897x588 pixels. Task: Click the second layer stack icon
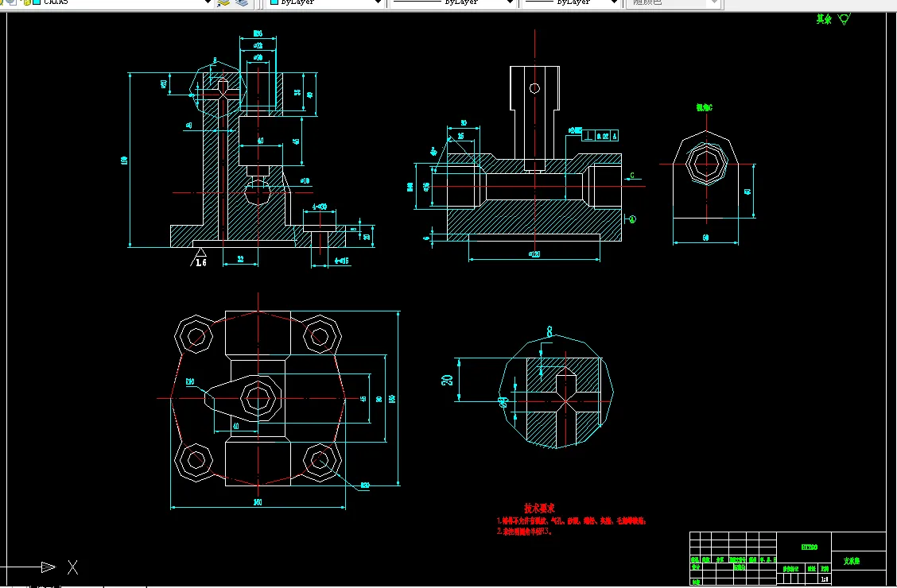243,2
